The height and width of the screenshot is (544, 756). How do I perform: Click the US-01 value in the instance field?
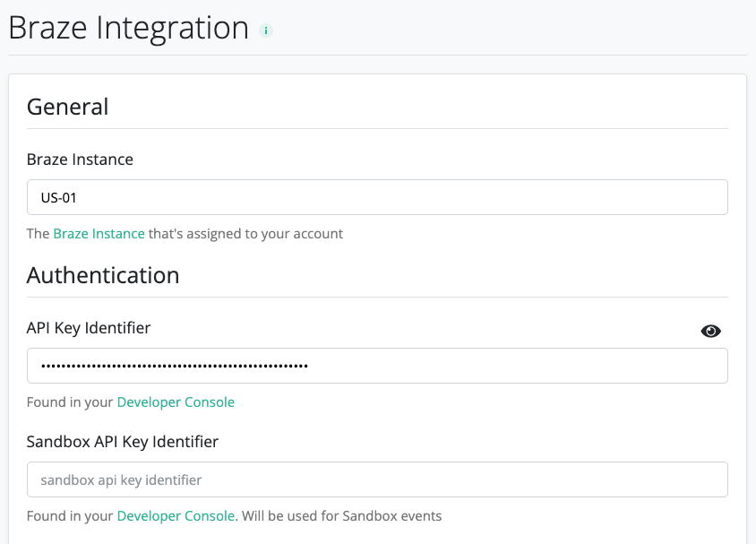57,197
